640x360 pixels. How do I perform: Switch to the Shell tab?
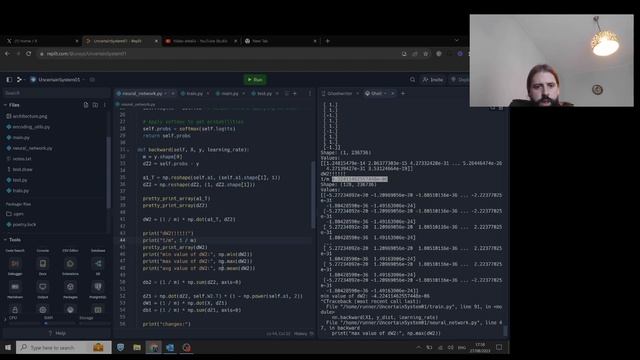[x=376, y=93]
